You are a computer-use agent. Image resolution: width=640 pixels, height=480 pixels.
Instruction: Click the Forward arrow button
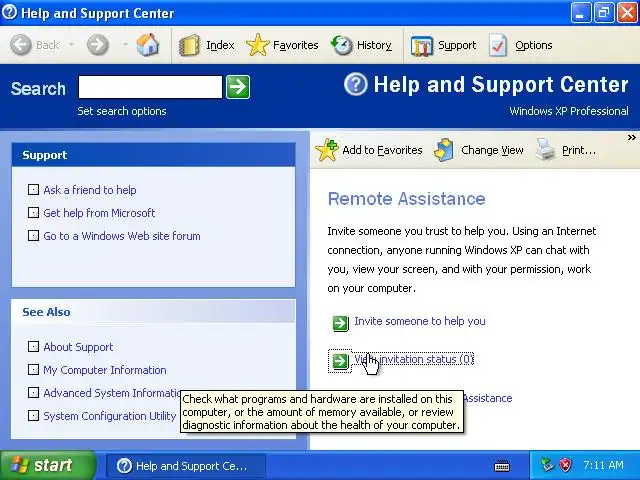[x=98, y=45]
